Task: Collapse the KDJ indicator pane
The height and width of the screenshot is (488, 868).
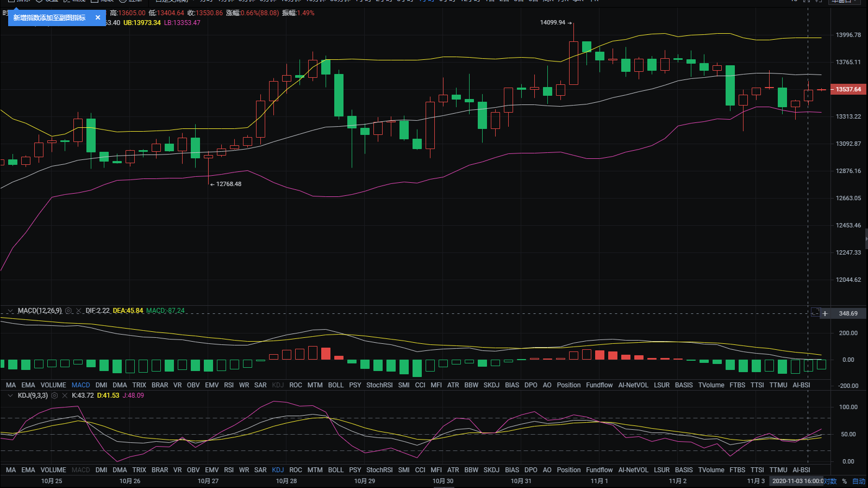Action: click(x=10, y=396)
